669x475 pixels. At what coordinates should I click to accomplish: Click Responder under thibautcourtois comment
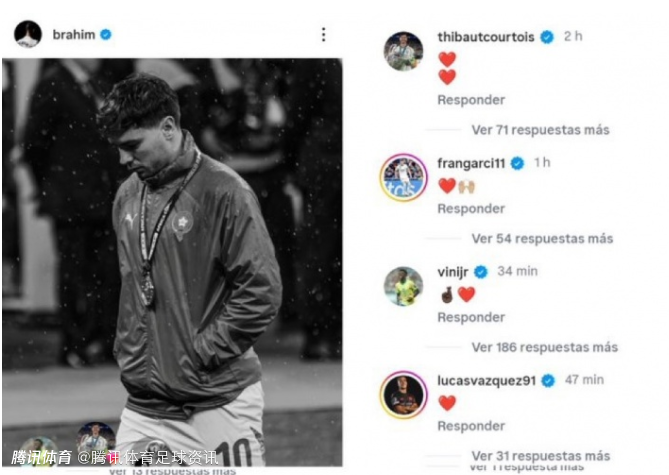[471, 100]
